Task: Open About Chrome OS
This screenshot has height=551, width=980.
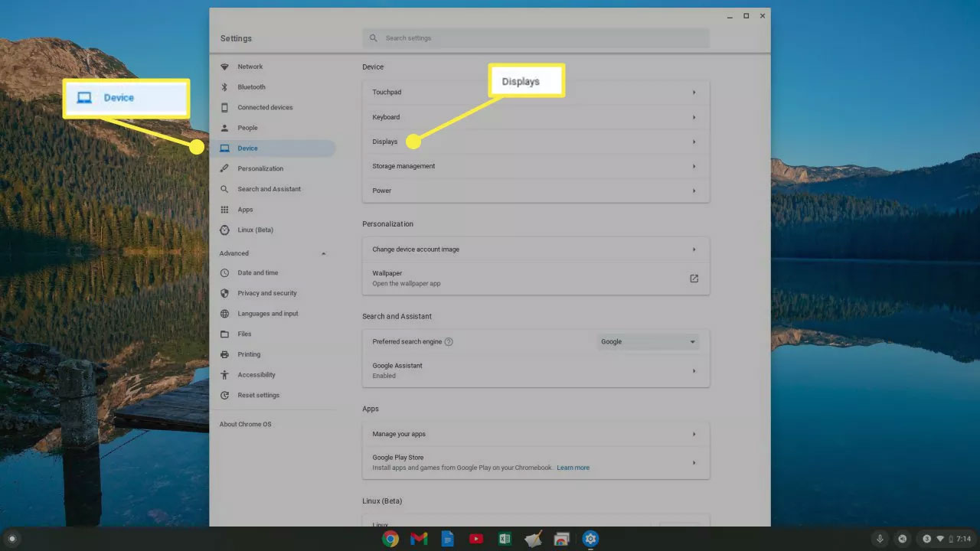Action: tap(245, 424)
